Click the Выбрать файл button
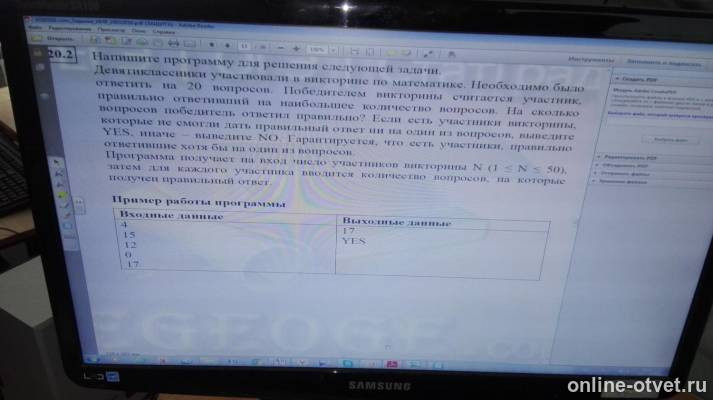This screenshot has height=400, width=713. click(x=671, y=140)
